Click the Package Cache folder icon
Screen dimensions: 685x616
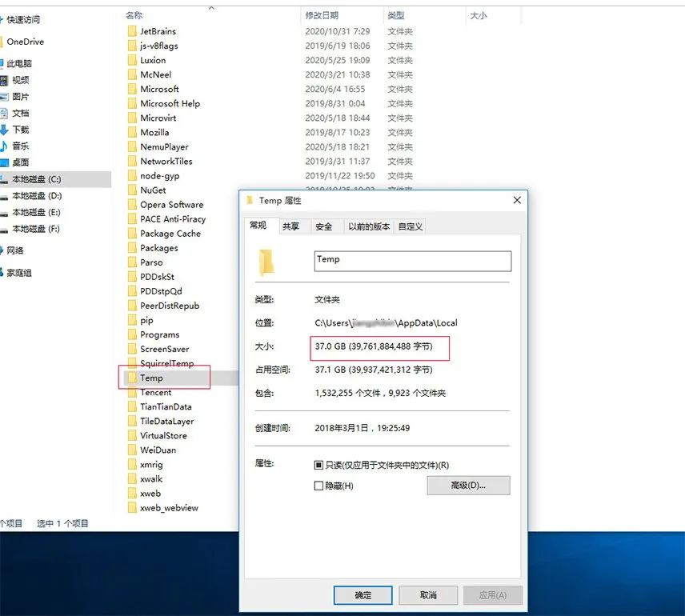(x=132, y=234)
